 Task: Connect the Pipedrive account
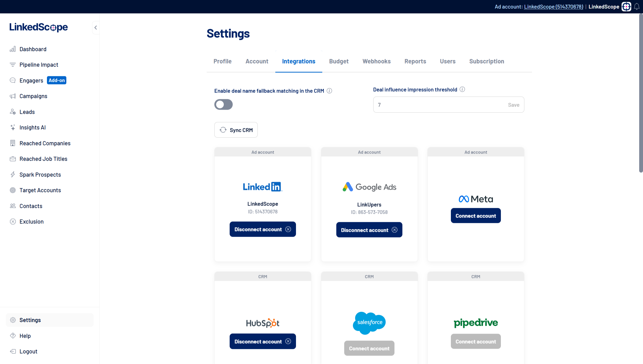click(476, 341)
